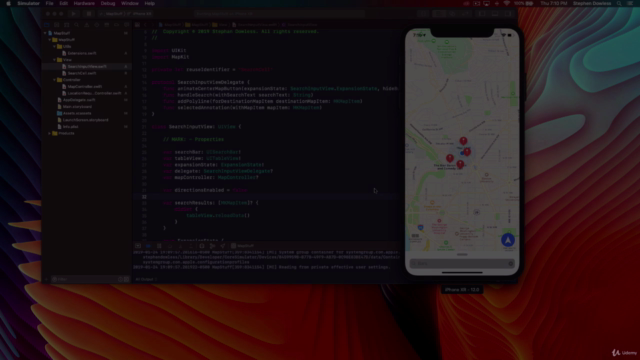Run the MapStuff scheme in Xcode
This screenshot has height=360, width=640.
pos(74,13)
